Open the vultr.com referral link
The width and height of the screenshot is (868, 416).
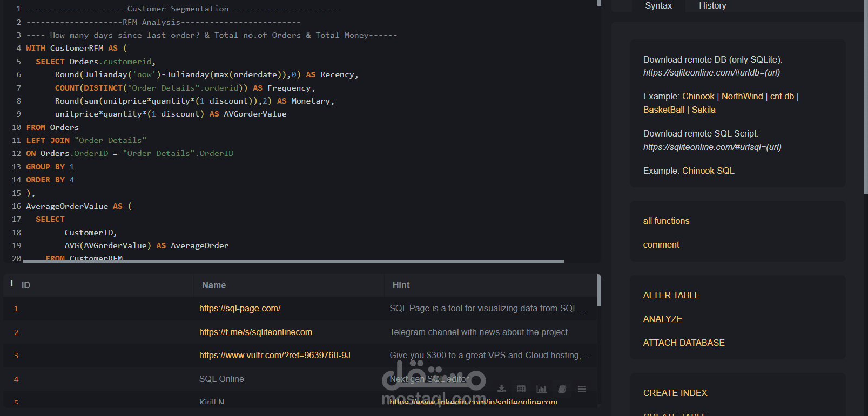275,355
